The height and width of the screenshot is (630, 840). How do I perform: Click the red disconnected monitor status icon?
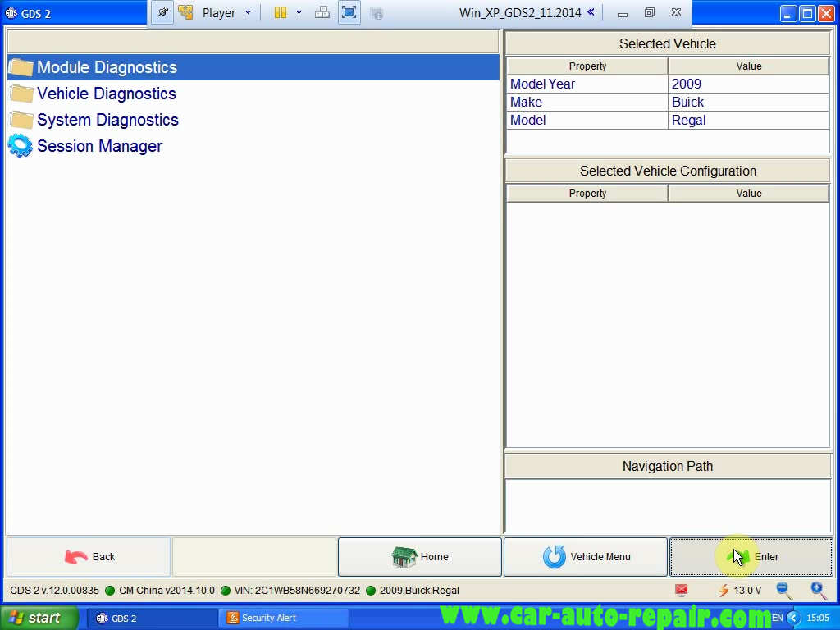[x=682, y=591]
